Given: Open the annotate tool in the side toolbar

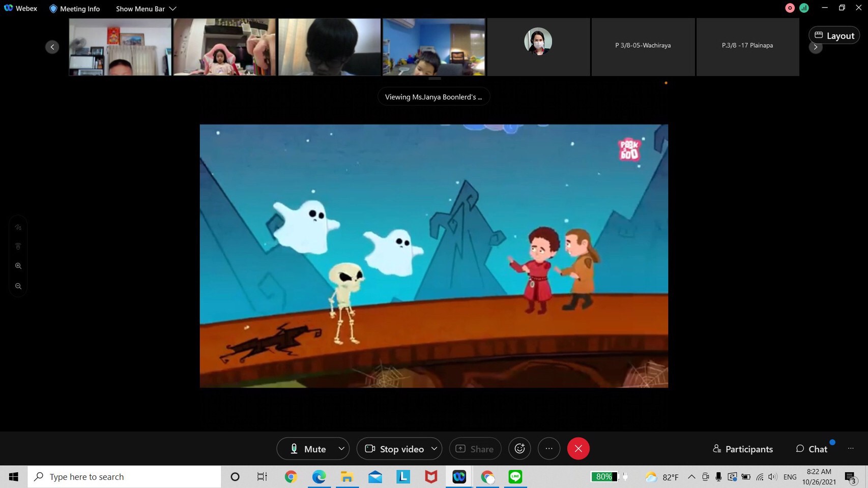Looking at the screenshot, I should [18, 227].
